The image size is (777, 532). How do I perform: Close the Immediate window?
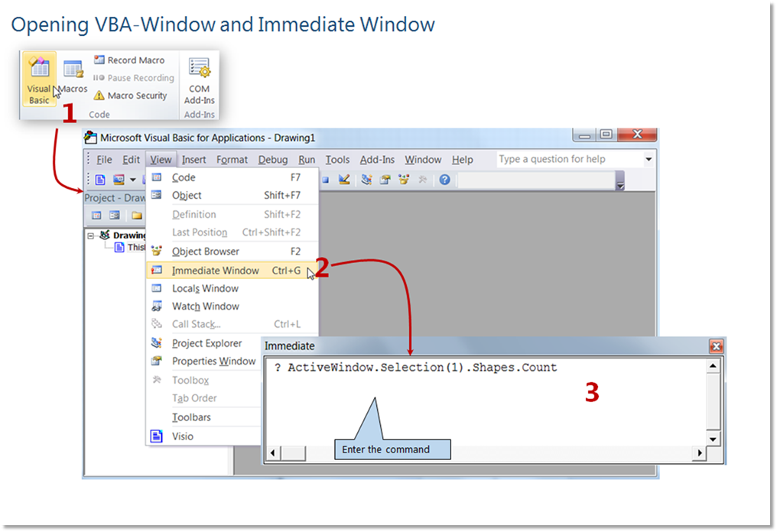(x=716, y=345)
